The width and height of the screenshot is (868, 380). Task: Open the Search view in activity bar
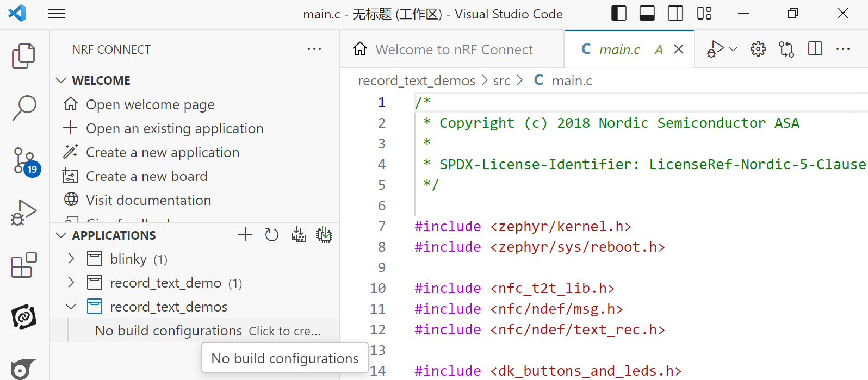point(24,108)
